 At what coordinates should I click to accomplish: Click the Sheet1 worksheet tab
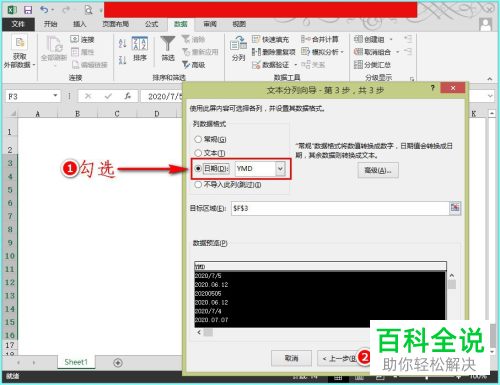tap(76, 362)
